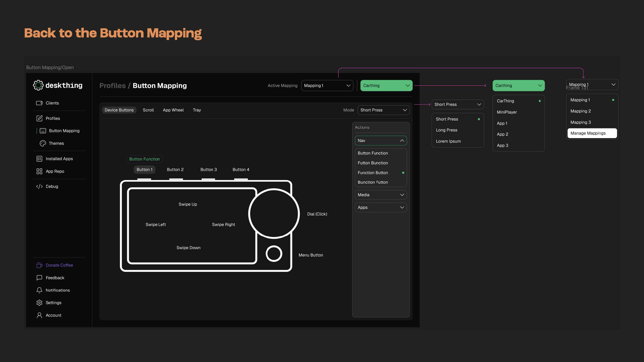This screenshot has width=644, height=362.
Task: Choose MiniPlayer in the Carthing list
Action: point(507,112)
